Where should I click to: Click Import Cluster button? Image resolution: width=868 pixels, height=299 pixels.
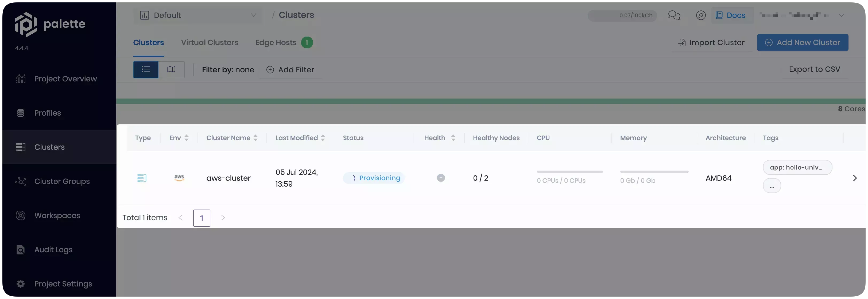tap(711, 42)
